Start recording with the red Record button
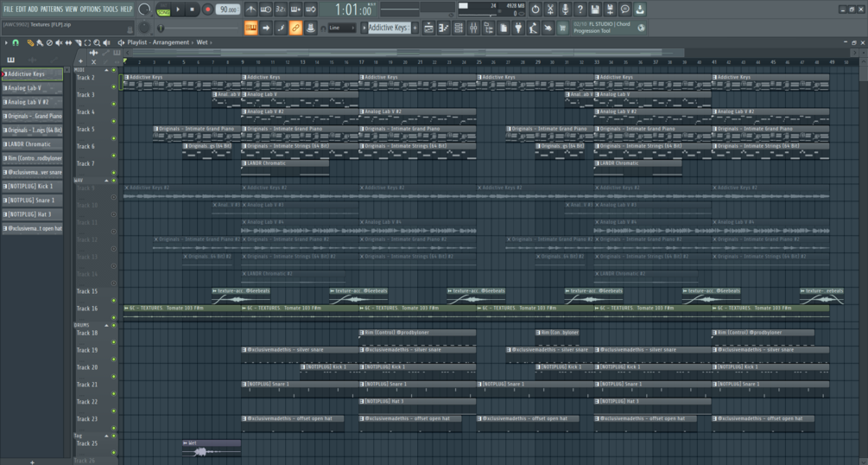Screen dimensions: 868x465 pyautogui.click(x=207, y=10)
